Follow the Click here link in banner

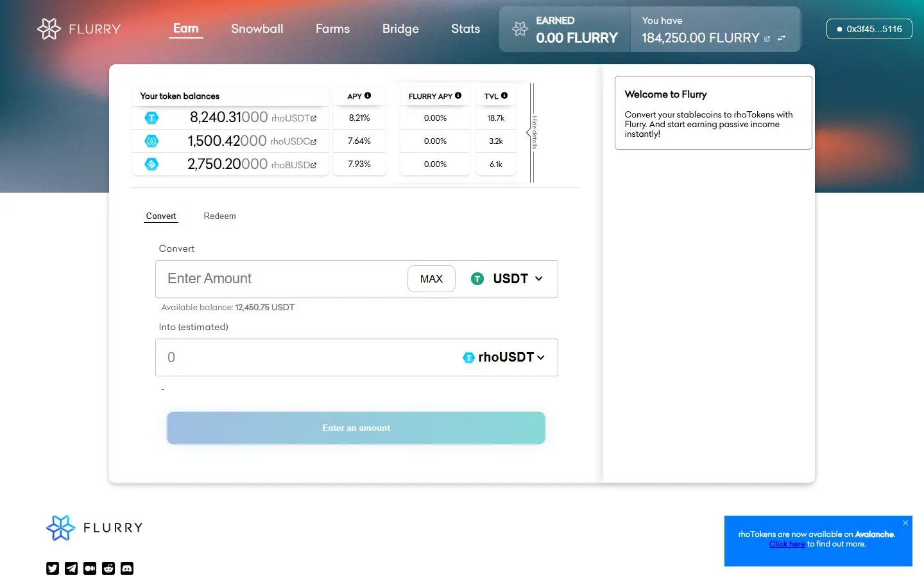pos(787,544)
